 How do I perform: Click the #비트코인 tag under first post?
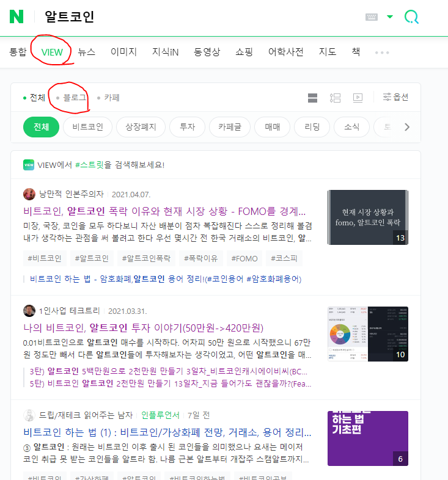45,258
